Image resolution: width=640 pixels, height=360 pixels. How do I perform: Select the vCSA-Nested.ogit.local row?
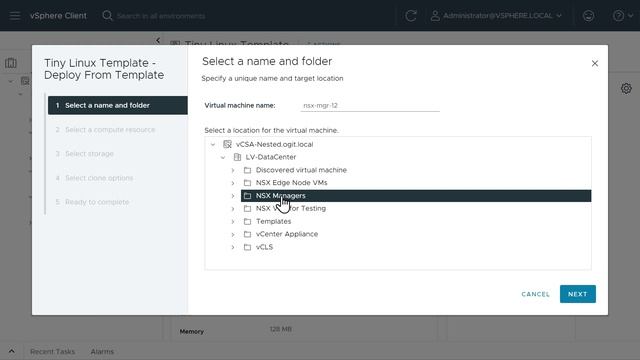(406, 144)
